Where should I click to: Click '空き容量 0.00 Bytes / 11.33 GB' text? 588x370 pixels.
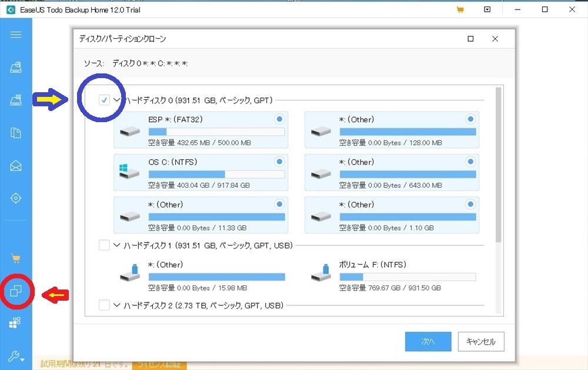pyautogui.click(x=197, y=228)
